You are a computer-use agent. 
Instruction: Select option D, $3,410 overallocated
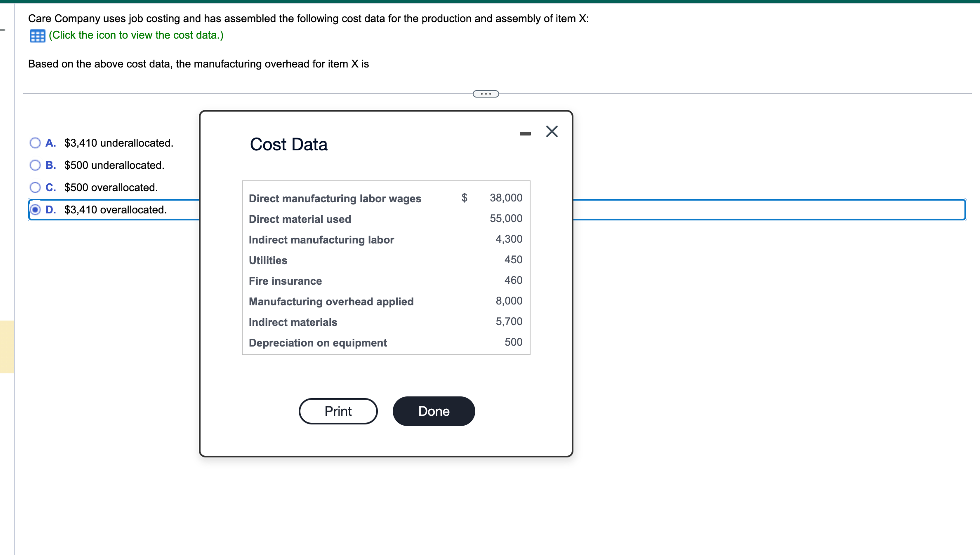click(35, 209)
